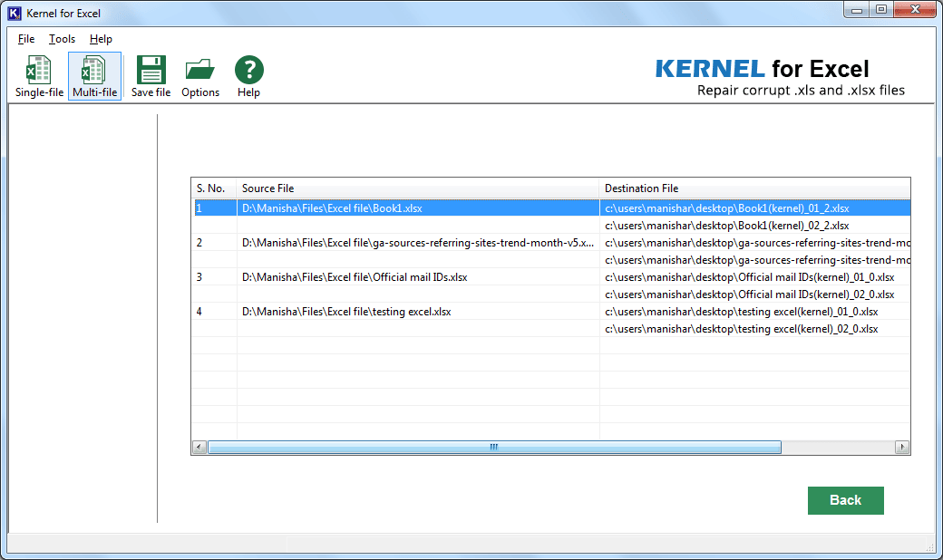
Task: Click the Source File column header
Action: click(x=418, y=188)
